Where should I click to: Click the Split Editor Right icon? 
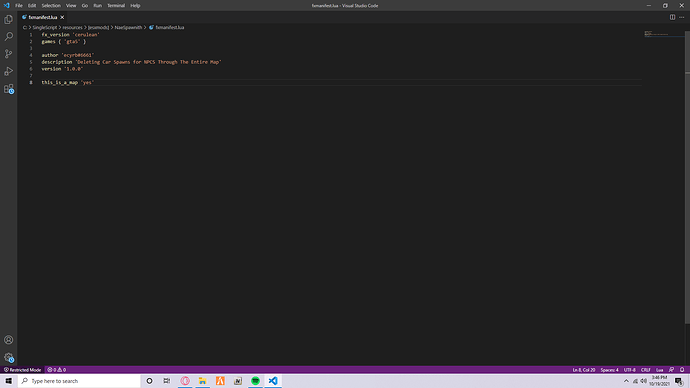tap(672, 17)
